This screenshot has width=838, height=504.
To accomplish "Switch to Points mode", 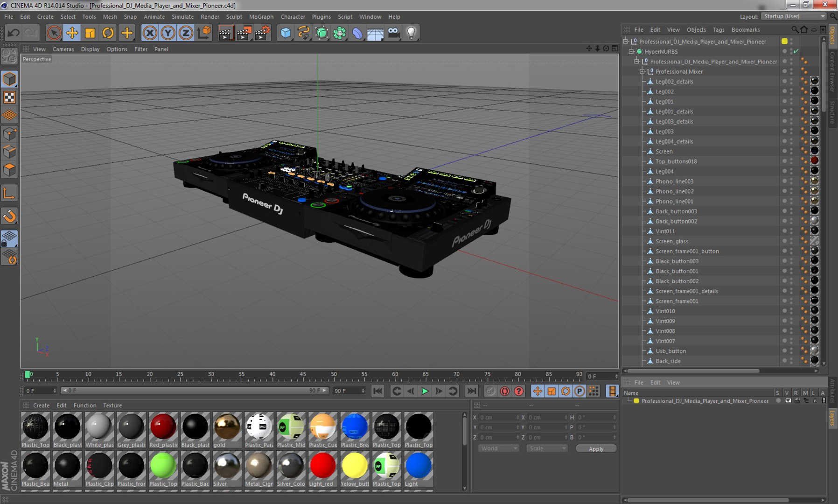I will [9, 134].
